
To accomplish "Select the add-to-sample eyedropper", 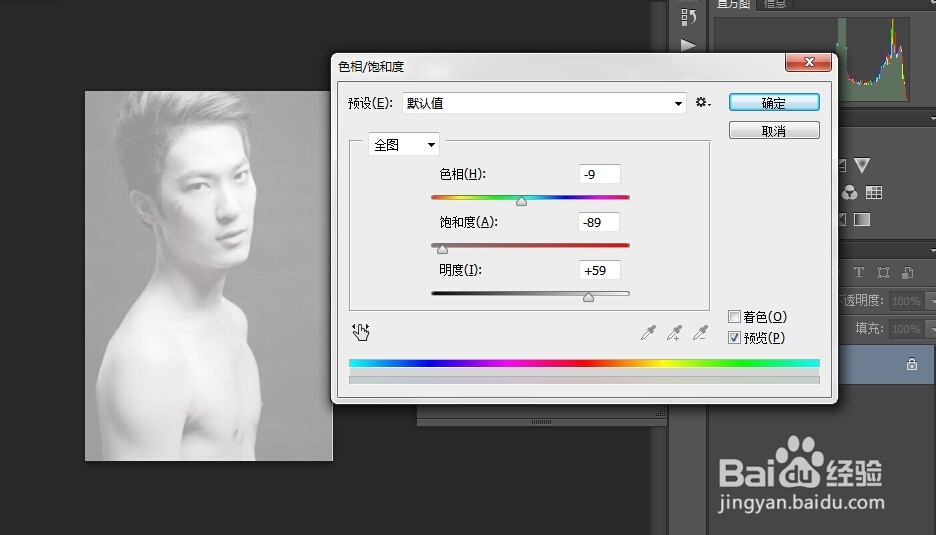I will click(x=675, y=333).
